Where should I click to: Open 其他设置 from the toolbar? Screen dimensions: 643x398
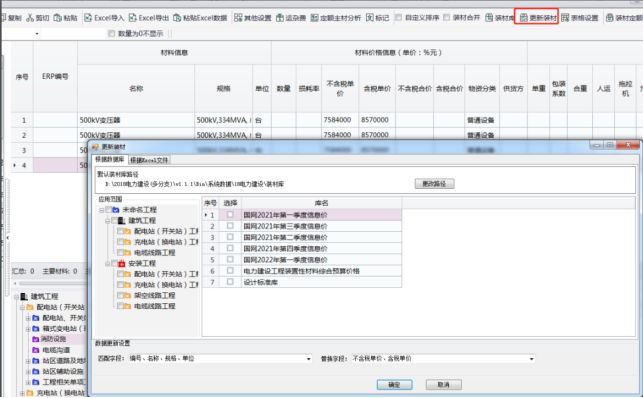[x=253, y=18]
